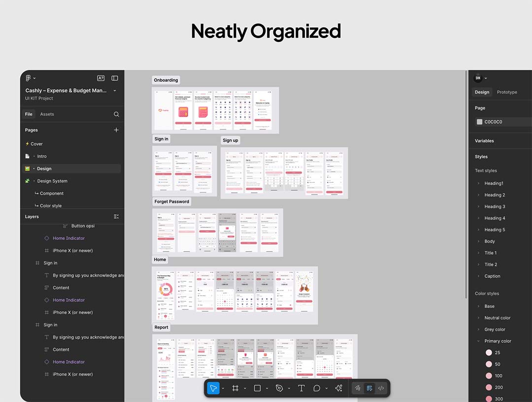Select the Rectangle shape tool
The width and height of the screenshot is (532, 402).
click(x=257, y=388)
